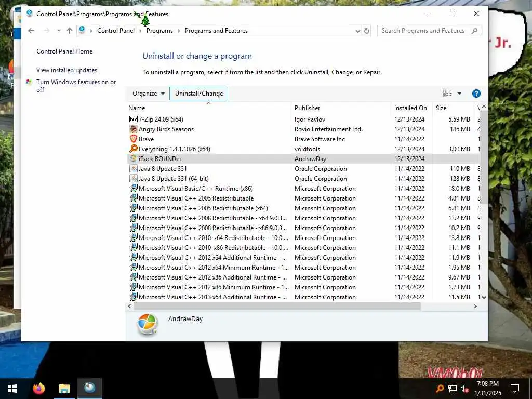This screenshot has width=532, height=399.
Task: Open the notification center icon
Action: 515,389
